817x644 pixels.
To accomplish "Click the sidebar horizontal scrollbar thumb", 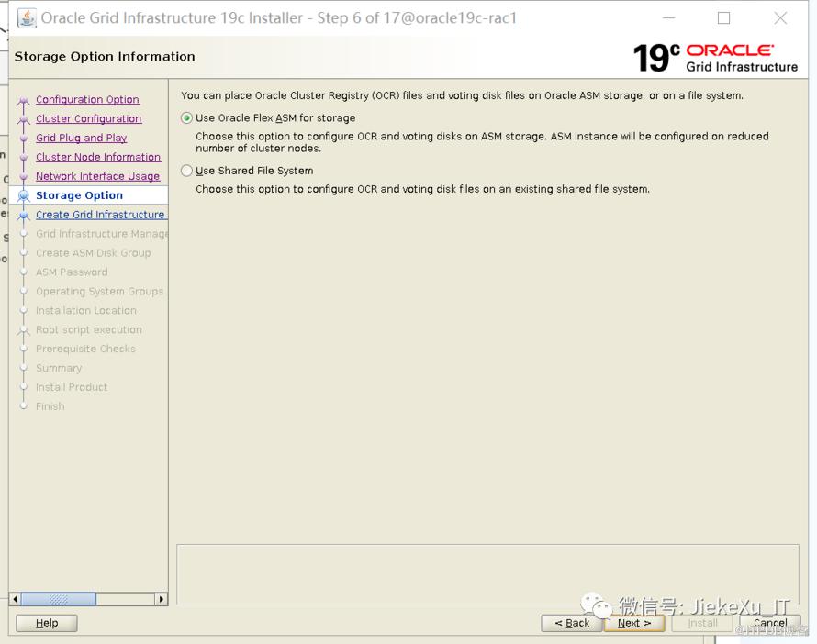I will click(58, 599).
